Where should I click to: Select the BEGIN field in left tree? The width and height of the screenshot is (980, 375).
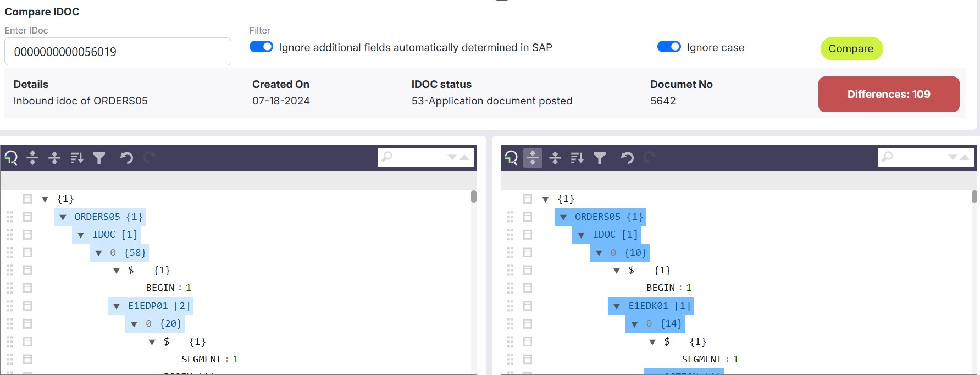[160, 288]
